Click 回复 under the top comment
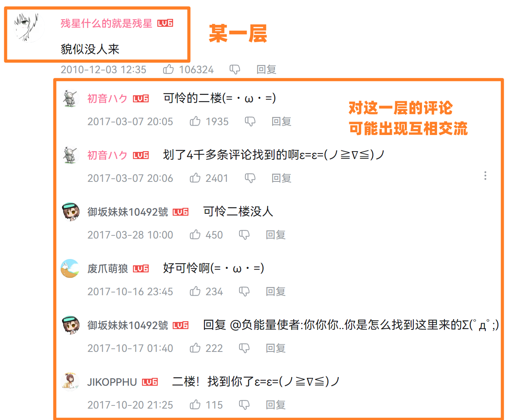Image resolution: width=507 pixels, height=420 pixels. click(266, 70)
